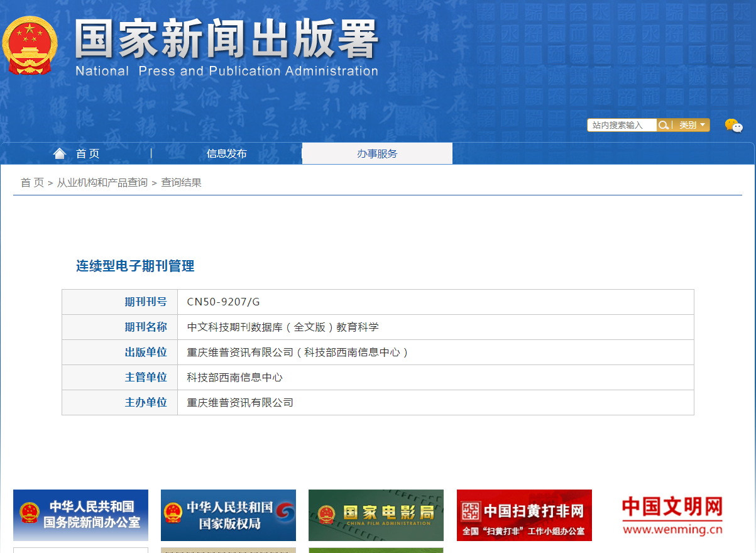
Task: Click the 首页 breadcrumb link
Action: pos(32,183)
